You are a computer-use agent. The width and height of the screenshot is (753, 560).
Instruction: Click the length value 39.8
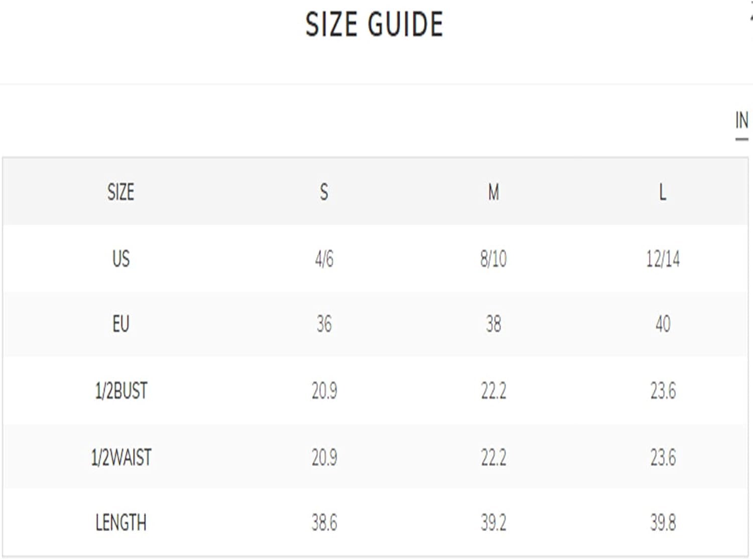pyautogui.click(x=663, y=522)
